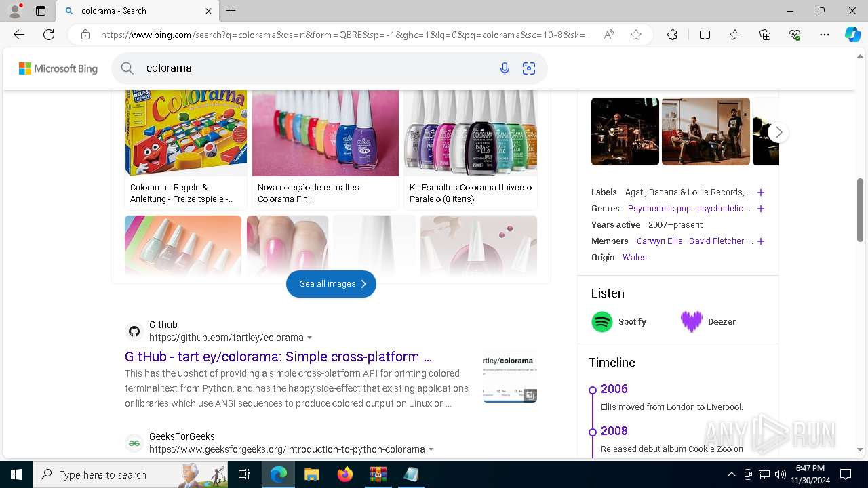868x488 pixels.
Task: Open tab actions menu icon
Action: click(41, 11)
